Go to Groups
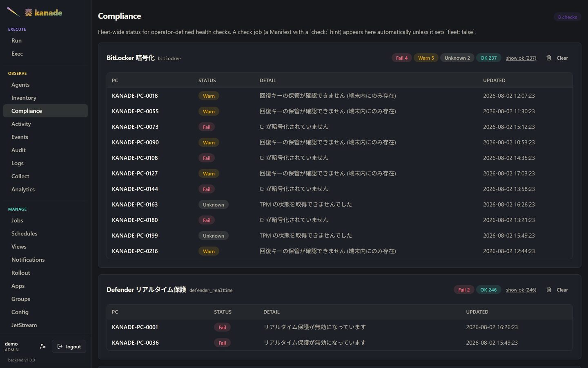 (45, 299)
